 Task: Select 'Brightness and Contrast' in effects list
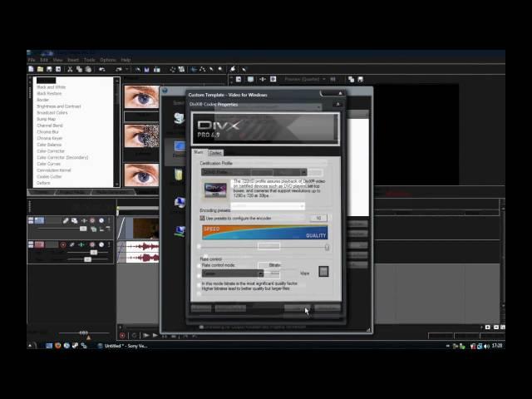tap(59, 106)
